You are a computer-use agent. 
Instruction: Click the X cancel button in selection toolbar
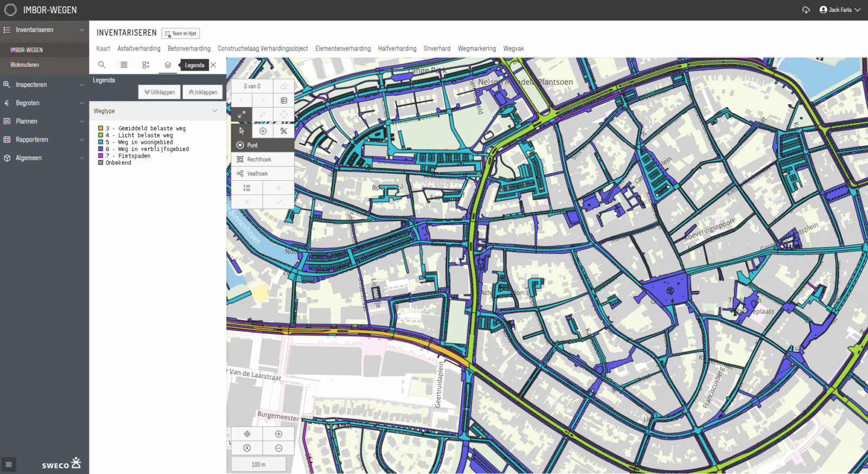247,201
